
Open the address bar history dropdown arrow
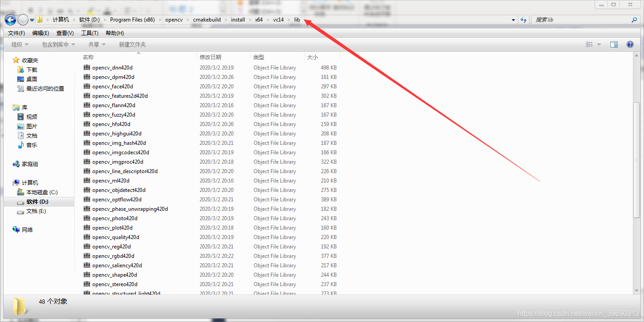coord(513,20)
